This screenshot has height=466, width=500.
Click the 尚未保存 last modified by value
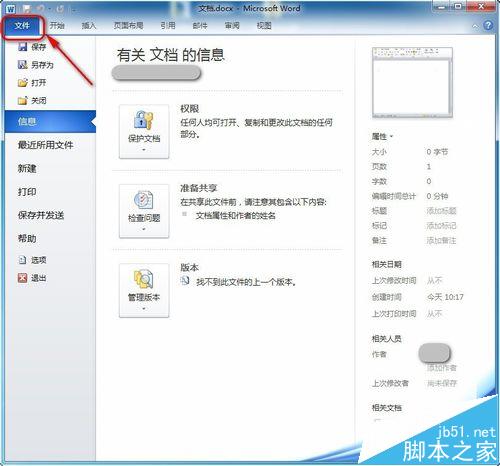coord(442,383)
